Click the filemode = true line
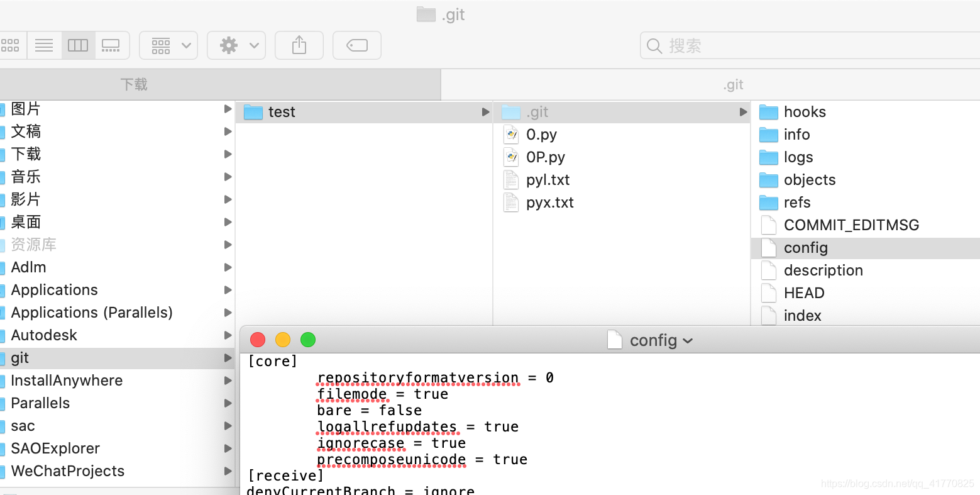 pos(383,394)
